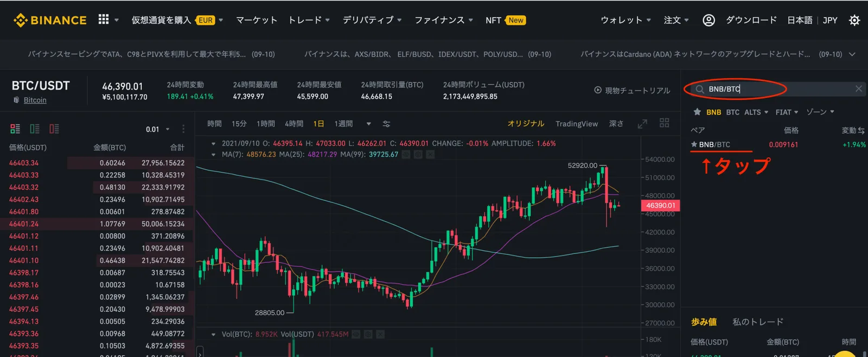
Task: Open the トレード menu
Action: pyautogui.click(x=309, y=20)
